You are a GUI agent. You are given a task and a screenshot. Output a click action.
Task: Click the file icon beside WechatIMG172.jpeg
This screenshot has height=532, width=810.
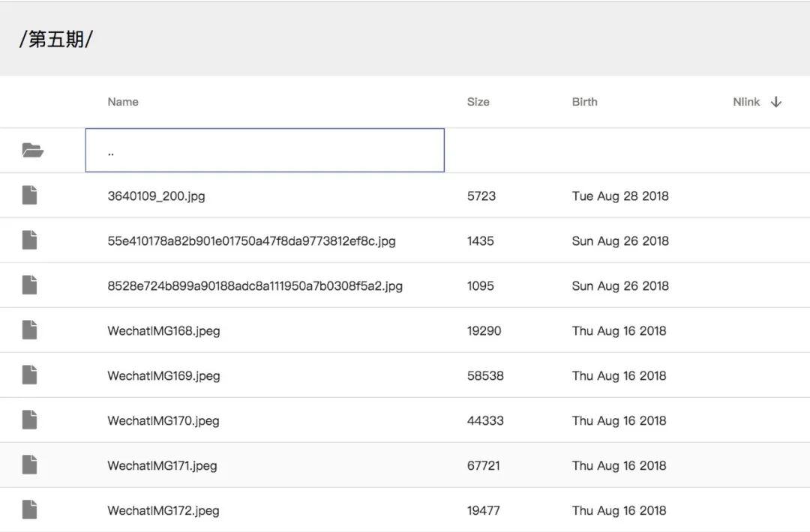point(29,510)
